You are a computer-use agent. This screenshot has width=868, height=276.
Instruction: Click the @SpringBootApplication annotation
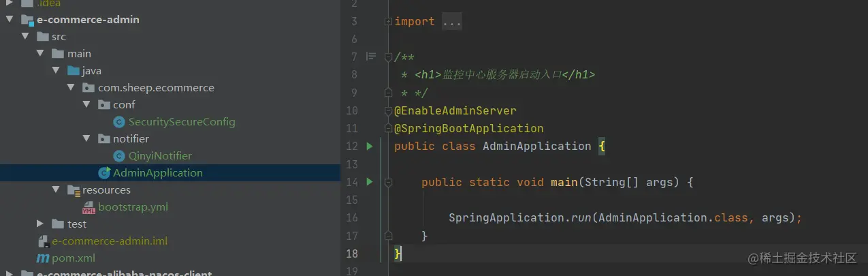click(469, 128)
